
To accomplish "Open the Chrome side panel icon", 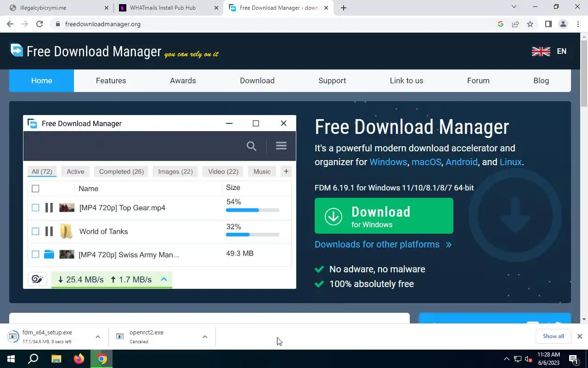I will pyautogui.click(x=548, y=24).
